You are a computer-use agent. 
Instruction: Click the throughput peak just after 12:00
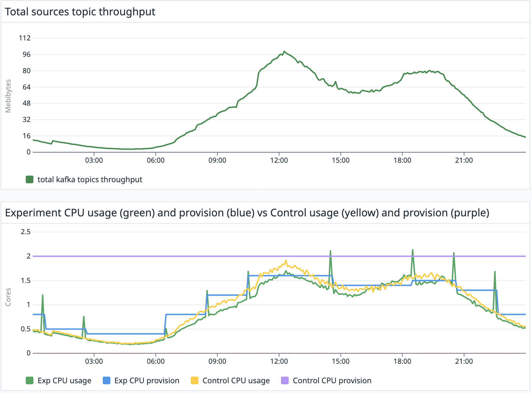[x=284, y=52]
